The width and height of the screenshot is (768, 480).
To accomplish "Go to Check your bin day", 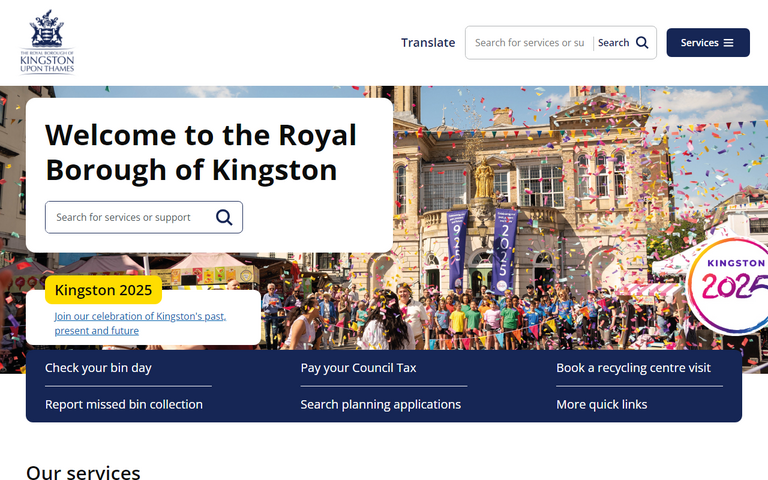I will [98, 368].
